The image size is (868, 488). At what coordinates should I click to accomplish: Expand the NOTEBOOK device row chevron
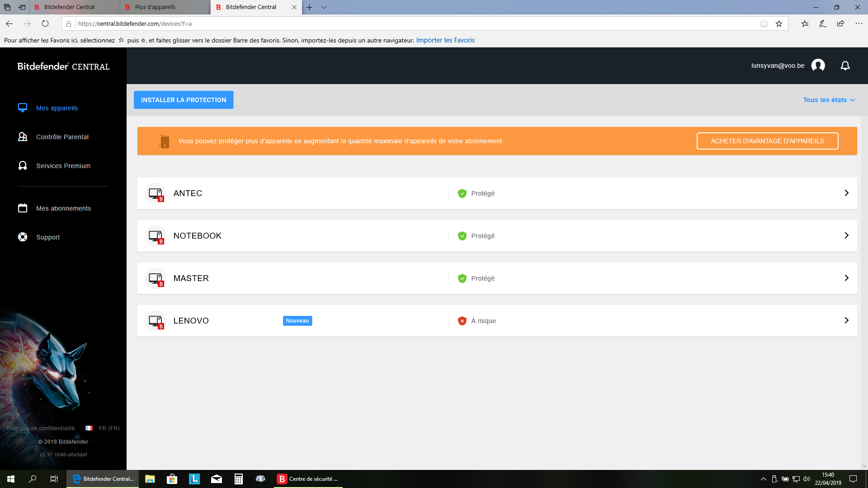pyautogui.click(x=846, y=235)
